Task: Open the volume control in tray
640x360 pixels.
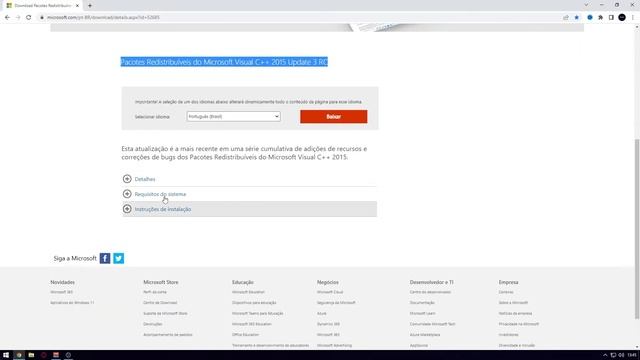Action: 621,355
